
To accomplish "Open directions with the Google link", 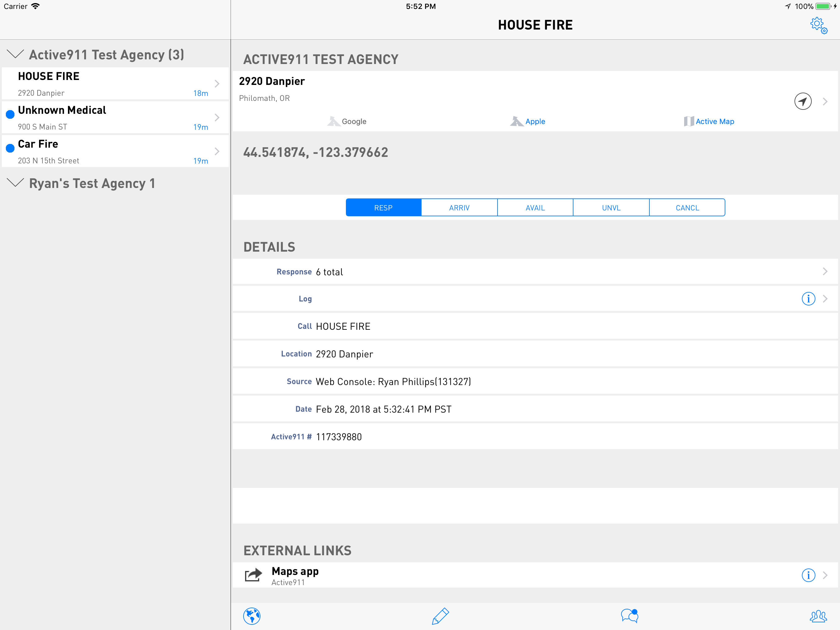I will (354, 121).
